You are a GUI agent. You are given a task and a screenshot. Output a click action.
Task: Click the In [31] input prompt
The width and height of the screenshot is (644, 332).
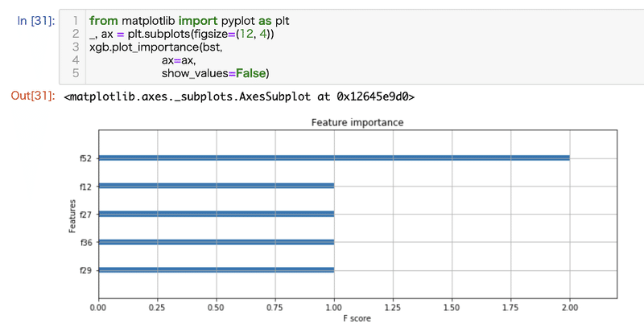pyautogui.click(x=35, y=19)
